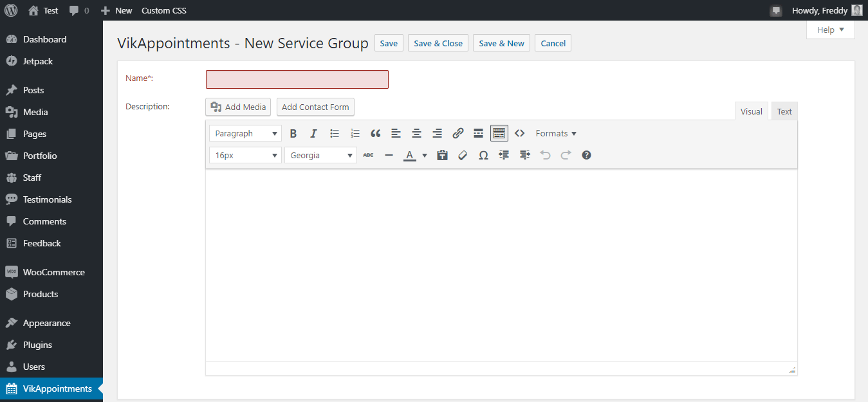The height and width of the screenshot is (402, 868).
Task: Apply blockquote formatting
Action: point(376,133)
